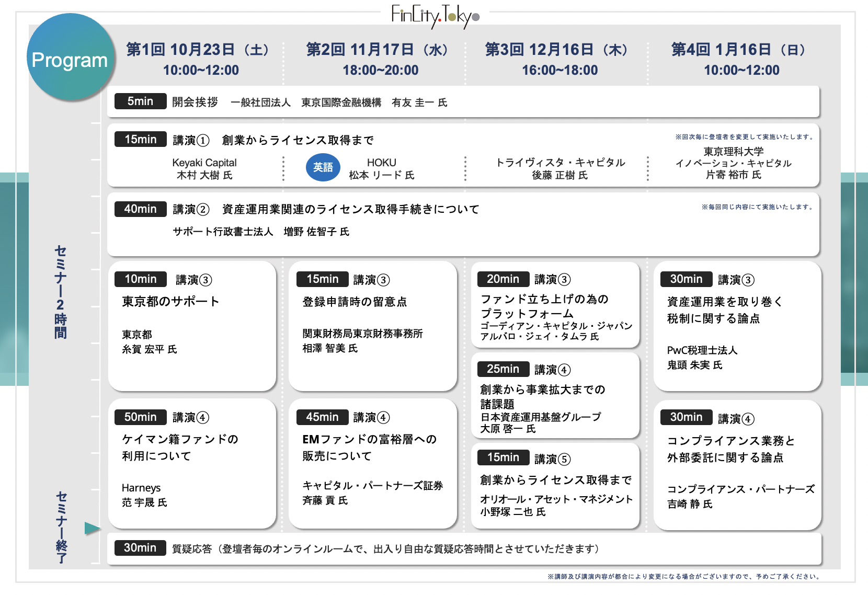Click the FinCity.Tokyo logo at top

[435, 16]
